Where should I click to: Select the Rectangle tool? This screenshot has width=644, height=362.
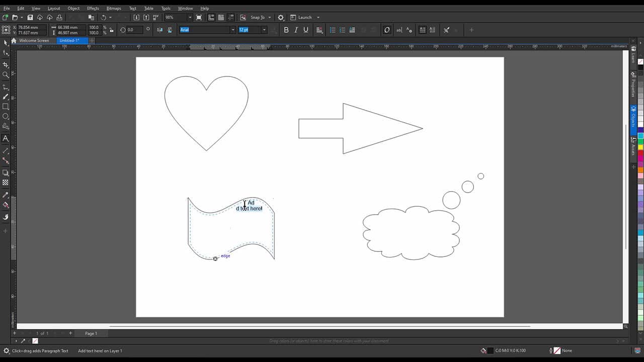pyautogui.click(x=6, y=107)
